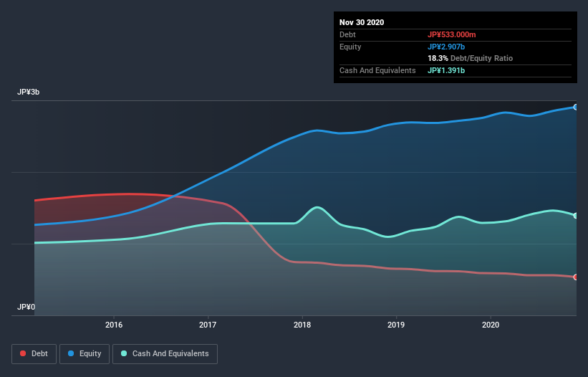Select the teal Cash endpoint marker
This screenshot has height=377, width=588.
point(576,216)
